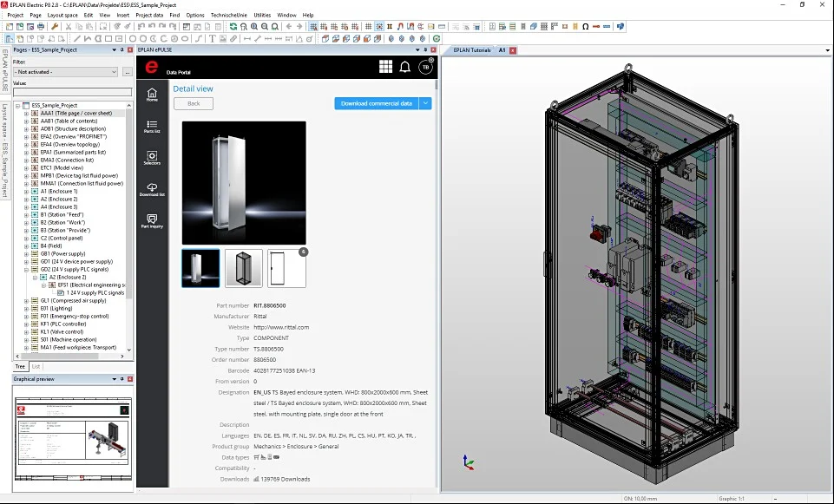Select '1 24 V supply PLC signals' page
Viewport: 834px width, 504px height.
click(x=95, y=293)
